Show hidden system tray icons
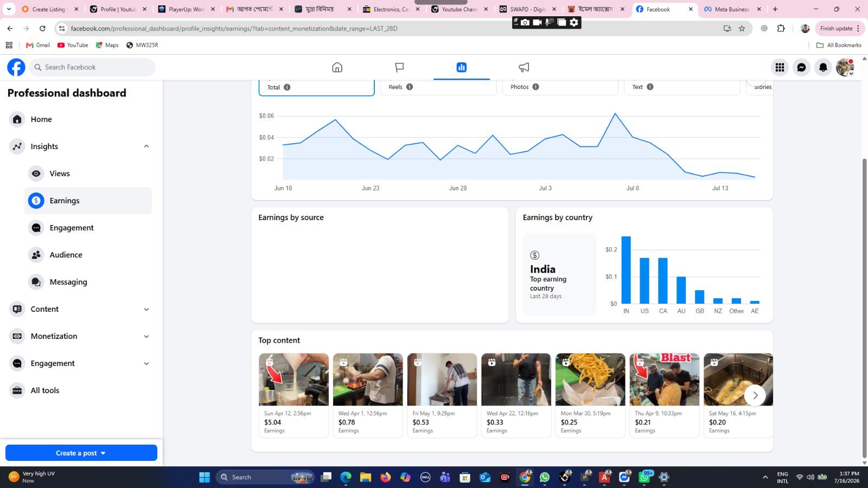868x488 pixels. (x=765, y=477)
